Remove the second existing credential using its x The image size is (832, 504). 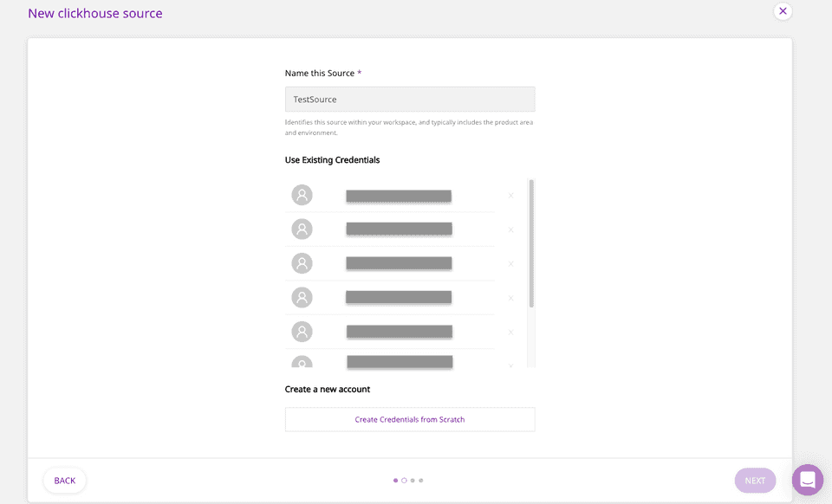pyautogui.click(x=510, y=229)
